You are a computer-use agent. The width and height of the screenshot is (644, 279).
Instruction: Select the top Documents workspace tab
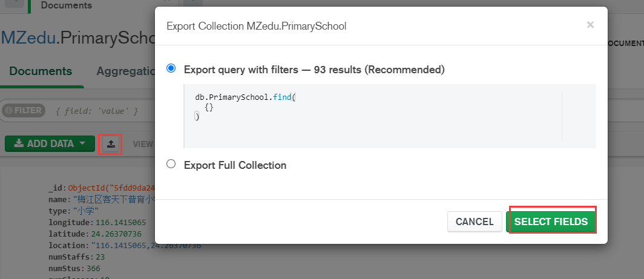[x=67, y=5]
